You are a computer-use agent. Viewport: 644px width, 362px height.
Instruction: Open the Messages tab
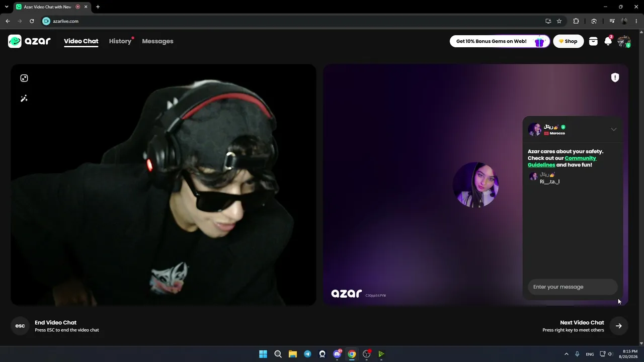[157, 41]
